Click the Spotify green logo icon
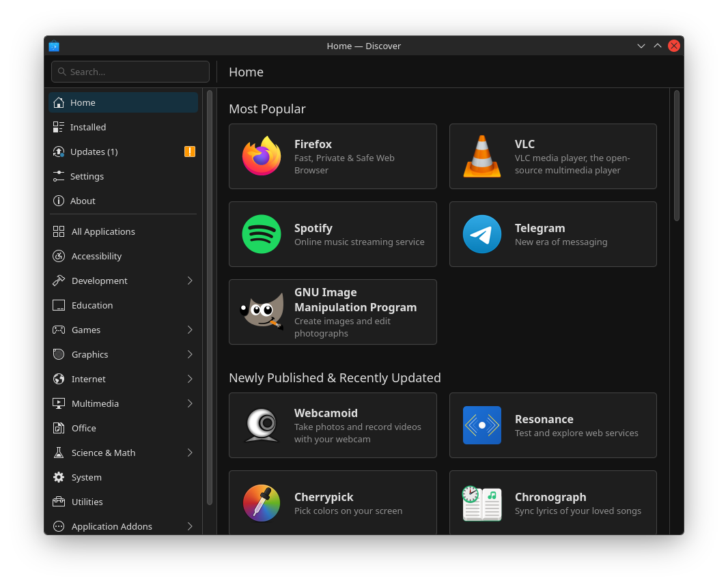Screen dimensions: 728x587 coord(262,234)
